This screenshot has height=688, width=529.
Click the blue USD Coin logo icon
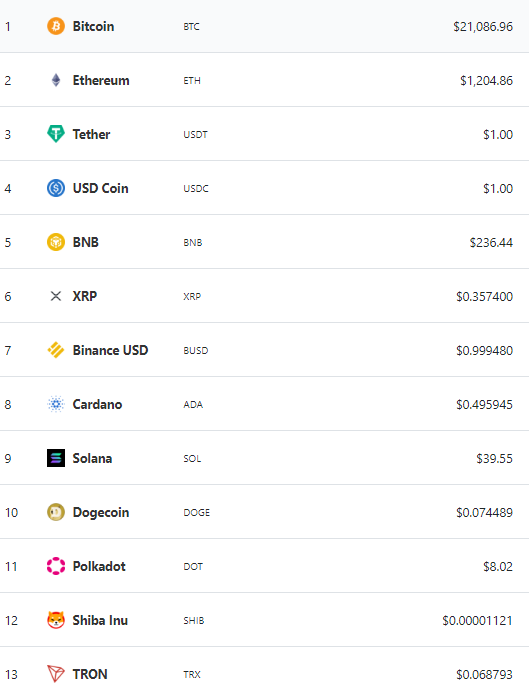point(56,188)
